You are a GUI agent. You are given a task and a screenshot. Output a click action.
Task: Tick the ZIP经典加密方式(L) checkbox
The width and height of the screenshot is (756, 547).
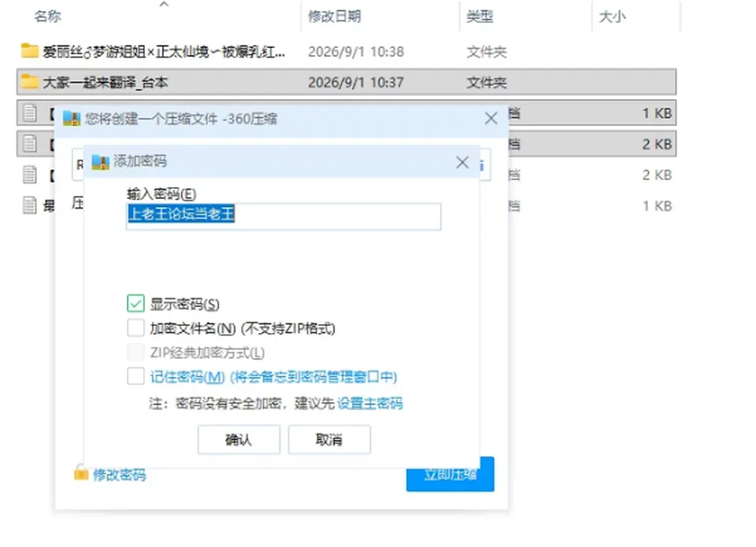pyautogui.click(x=136, y=353)
